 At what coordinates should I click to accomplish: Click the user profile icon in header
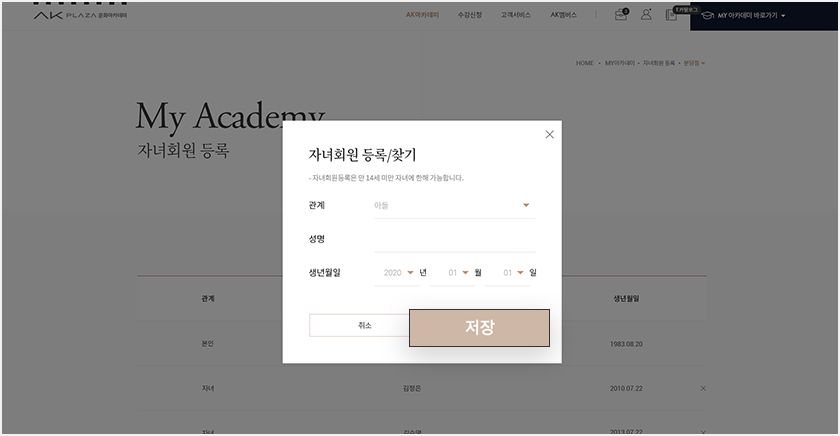pos(647,14)
